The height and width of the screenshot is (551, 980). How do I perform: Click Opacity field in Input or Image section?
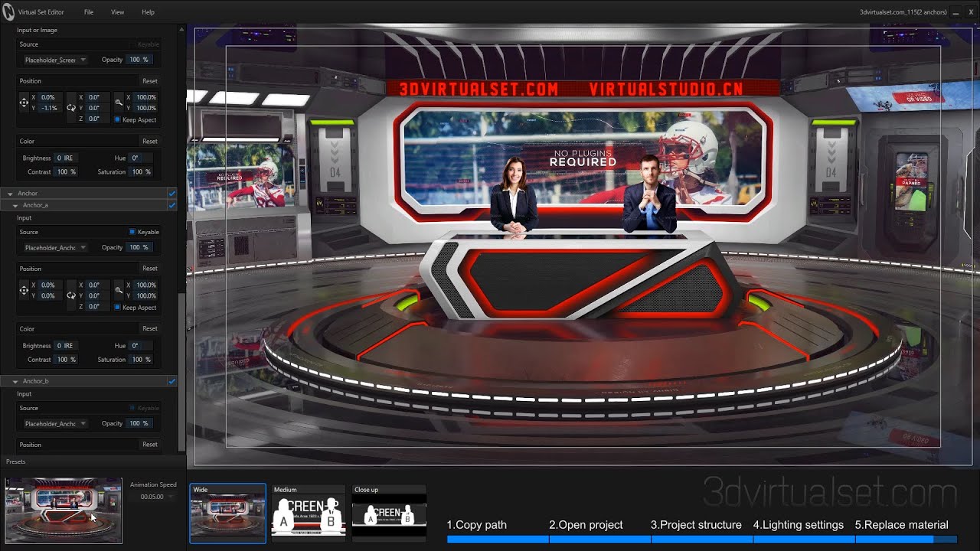139,60
